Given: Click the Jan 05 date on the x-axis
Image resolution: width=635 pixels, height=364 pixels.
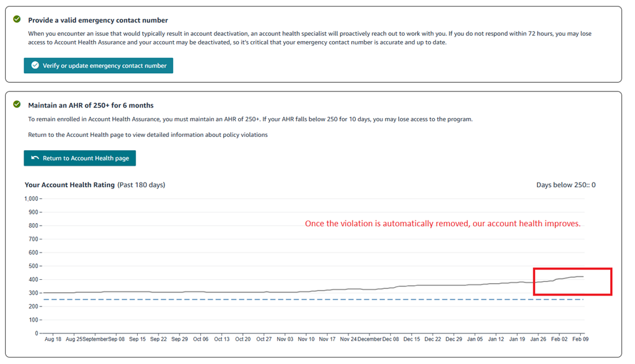Looking at the screenshot, I should 474,339.
